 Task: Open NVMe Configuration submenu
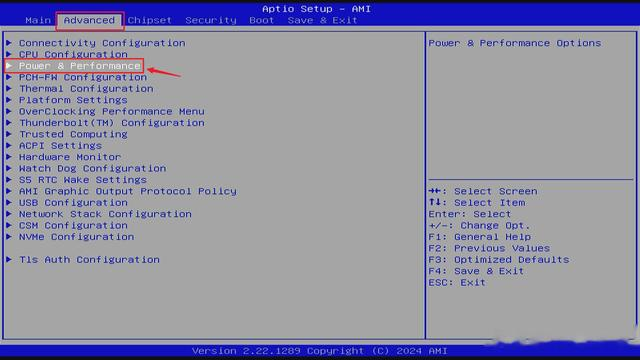tap(76, 237)
